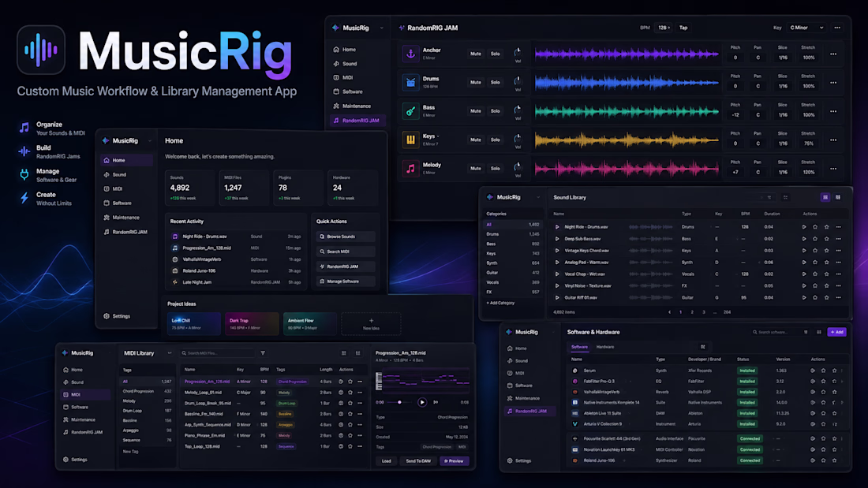Solo the Bass track
The image size is (868, 488).
pyautogui.click(x=495, y=111)
